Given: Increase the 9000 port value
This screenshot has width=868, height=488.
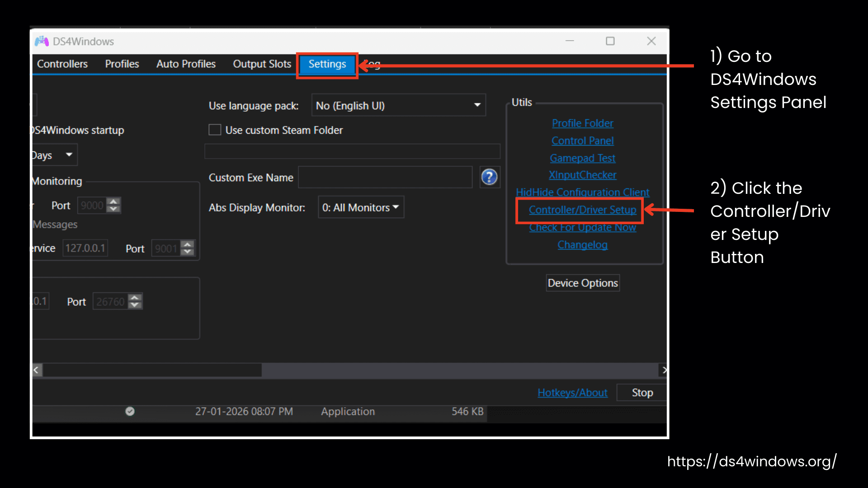Looking at the screenshot, I should pyautogui.click(x=114, y=201).
